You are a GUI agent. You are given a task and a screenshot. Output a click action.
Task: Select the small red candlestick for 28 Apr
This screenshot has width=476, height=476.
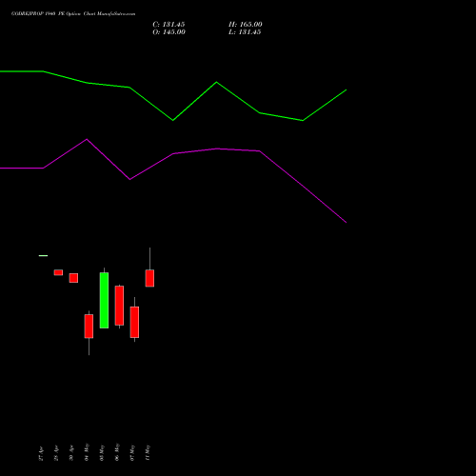click(58, 272)
